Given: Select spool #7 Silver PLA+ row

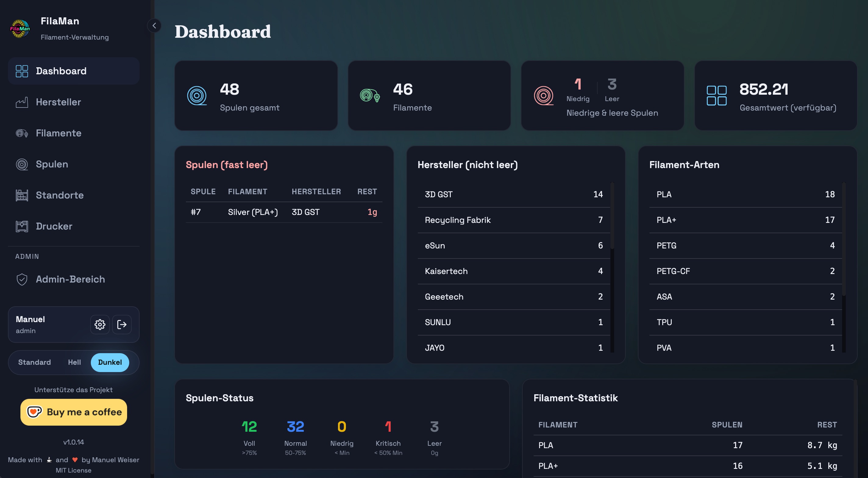Looking at the screenshot, I should (284, 212).
